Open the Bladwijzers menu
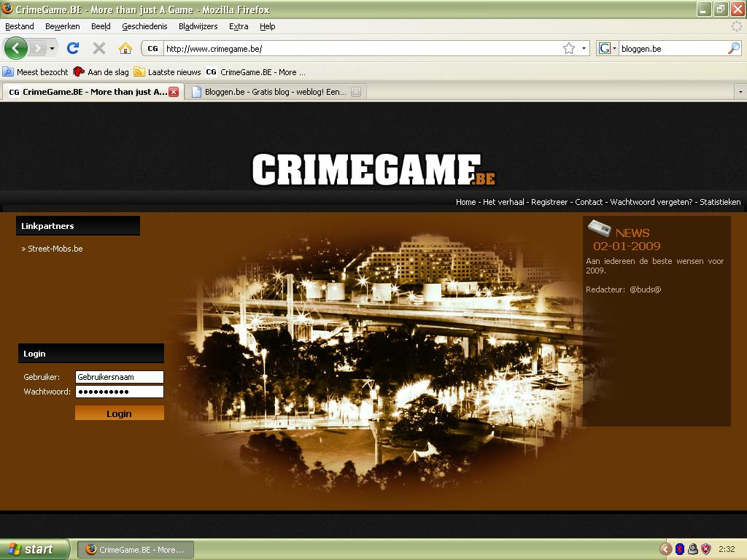 pyautogui.click(x=198, y=26)
